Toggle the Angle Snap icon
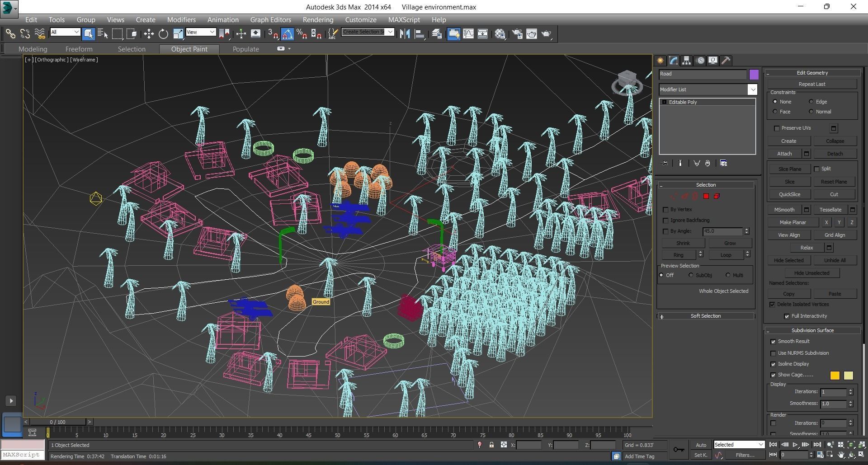The image size is (868, 465). pos(288,34)
